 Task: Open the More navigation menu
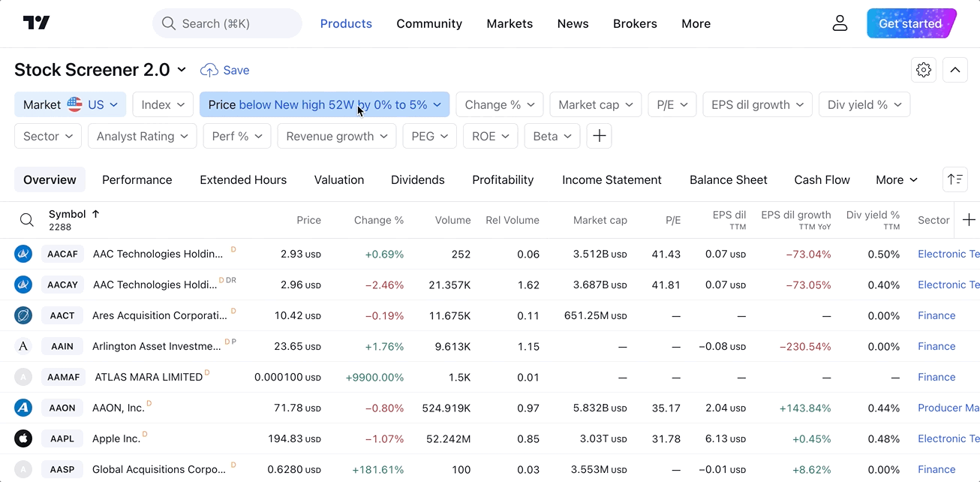[696, 23]
